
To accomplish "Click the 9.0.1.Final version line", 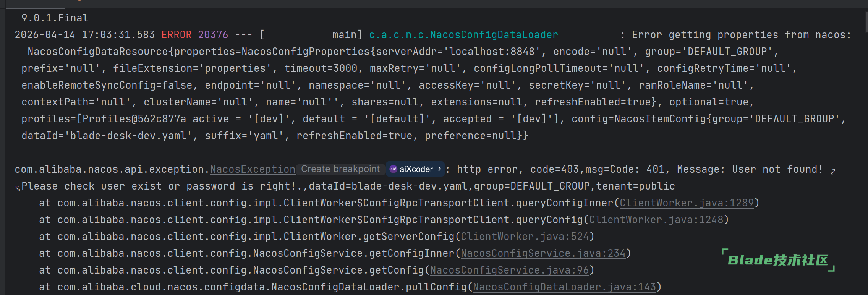I will pyautogui.click(x=55, y=18).
